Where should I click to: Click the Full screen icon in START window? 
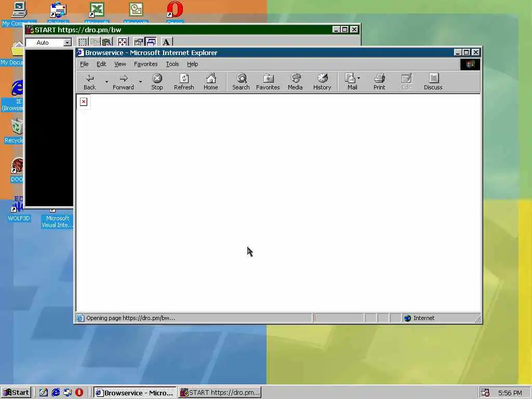coord(122,42)
